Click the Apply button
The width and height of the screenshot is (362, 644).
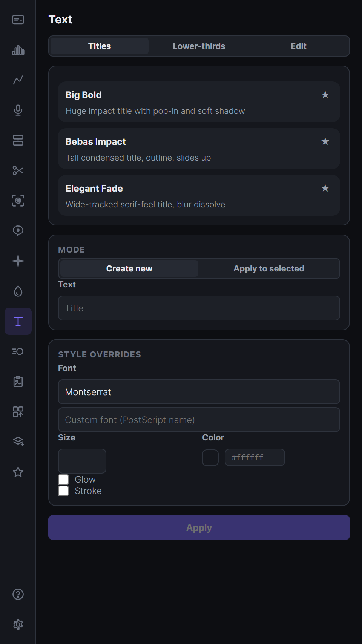[x=199, y=527]
